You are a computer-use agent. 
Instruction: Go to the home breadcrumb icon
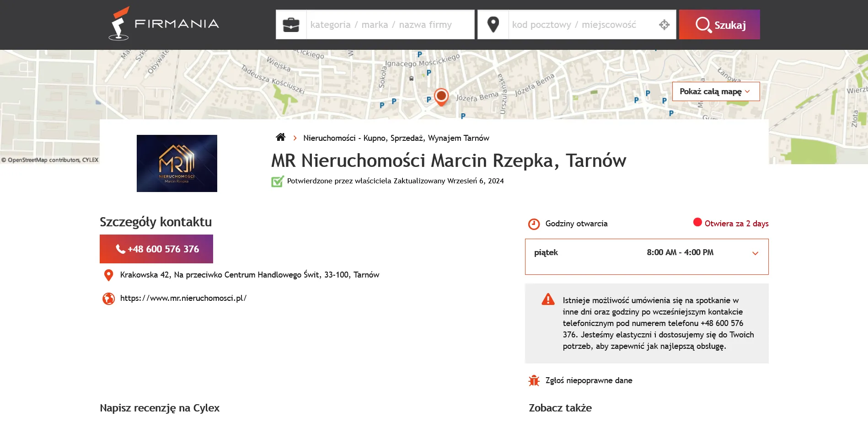(281, 137)
